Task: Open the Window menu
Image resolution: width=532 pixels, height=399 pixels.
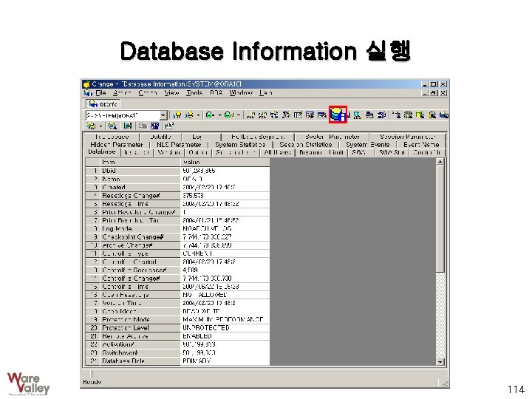Action: pos(241,92)
